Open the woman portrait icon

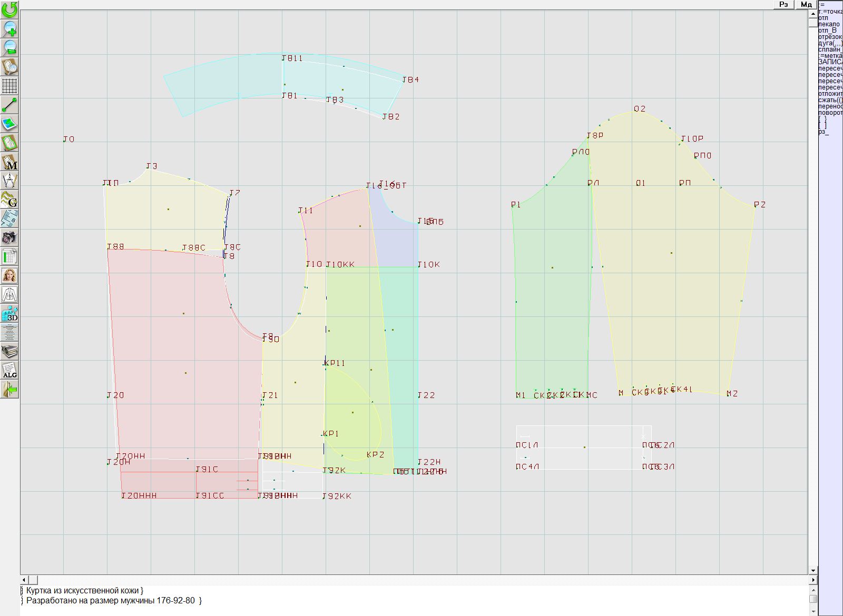click(x=9, y=275)
